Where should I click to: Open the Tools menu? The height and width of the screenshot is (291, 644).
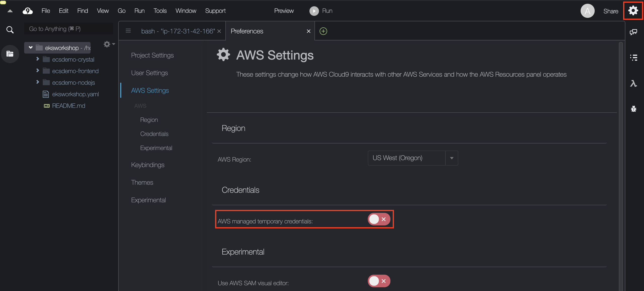[160, 11]
